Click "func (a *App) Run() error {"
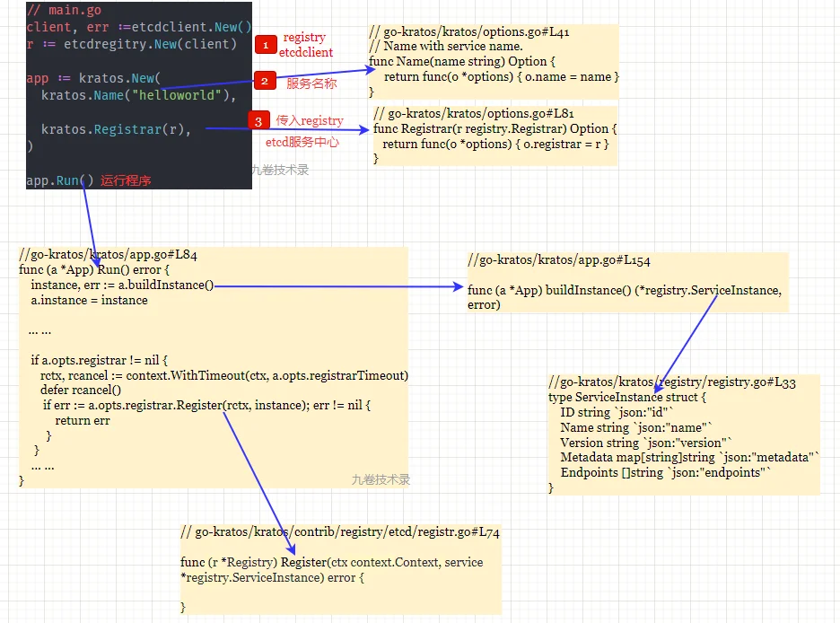 [94, 269]
